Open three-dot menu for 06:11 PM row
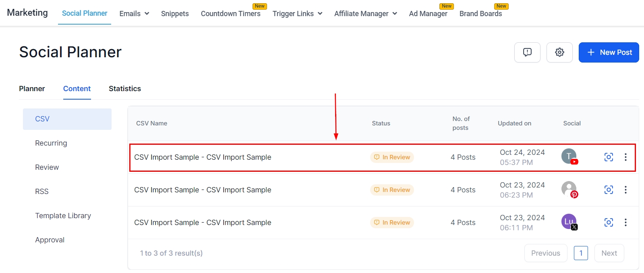This screenshot has width=644, height=273. (625, 223)
